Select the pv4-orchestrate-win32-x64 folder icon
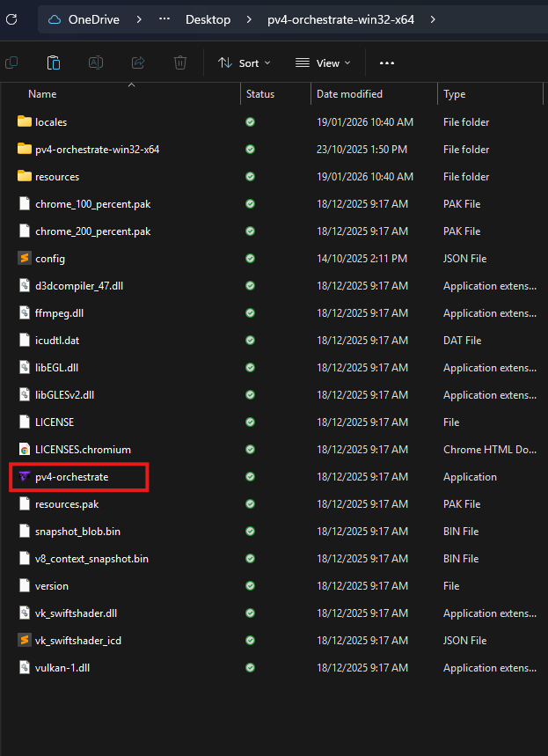This screenshot has height=756, width=548. 24,150
